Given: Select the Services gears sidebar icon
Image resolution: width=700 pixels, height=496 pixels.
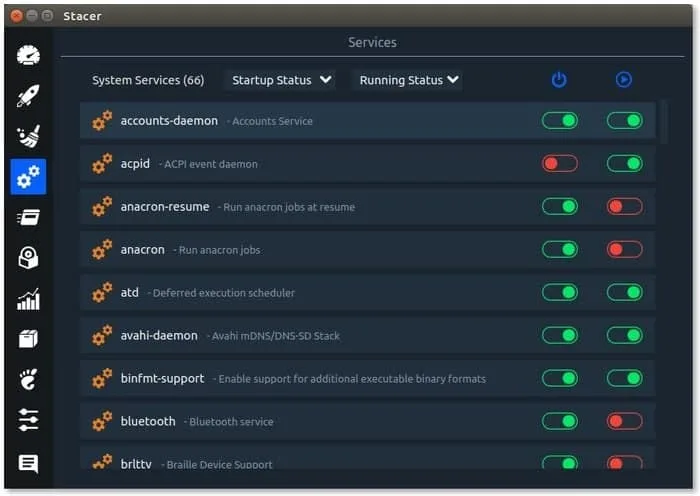Looking at the screenshot, I should [x=29, y=176].
